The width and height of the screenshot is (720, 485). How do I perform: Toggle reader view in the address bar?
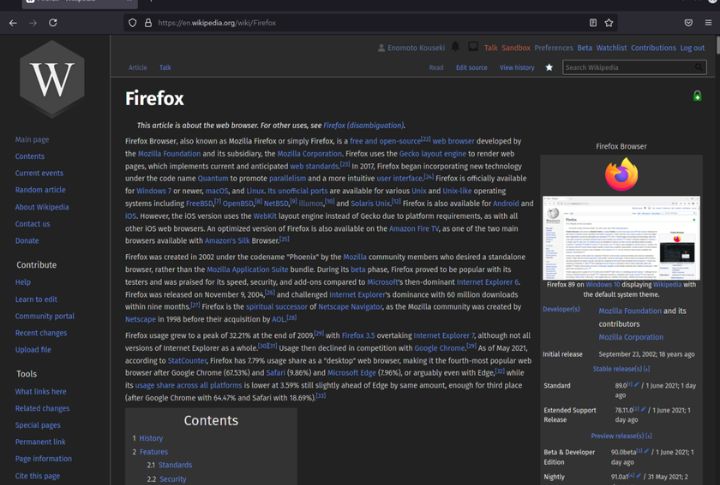[592, 22]
